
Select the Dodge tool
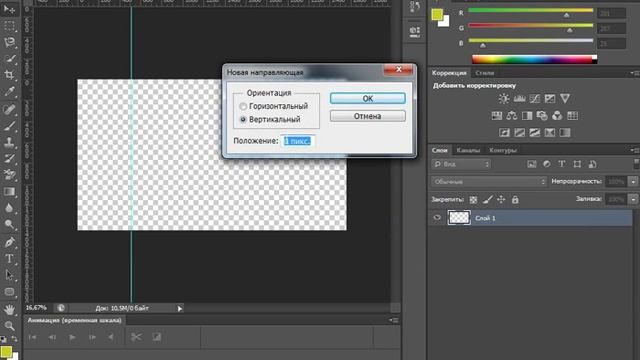click(9, 224)
